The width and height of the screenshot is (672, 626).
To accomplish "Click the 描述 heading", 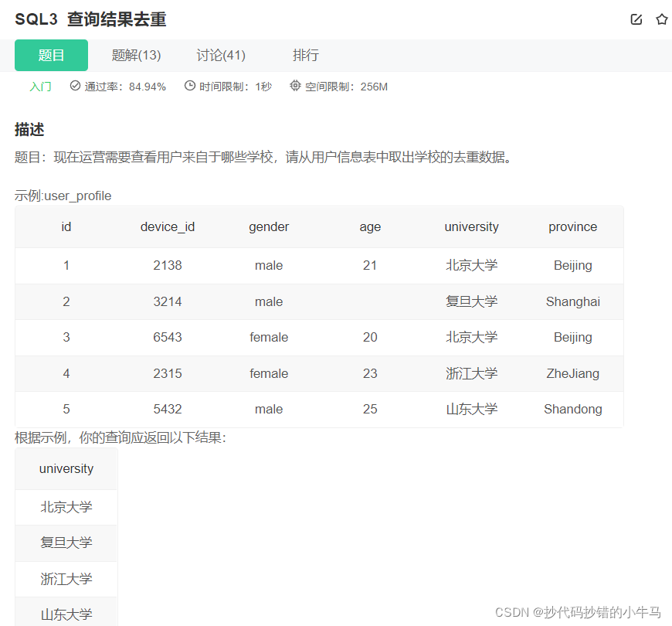I will tap(29, 130).
